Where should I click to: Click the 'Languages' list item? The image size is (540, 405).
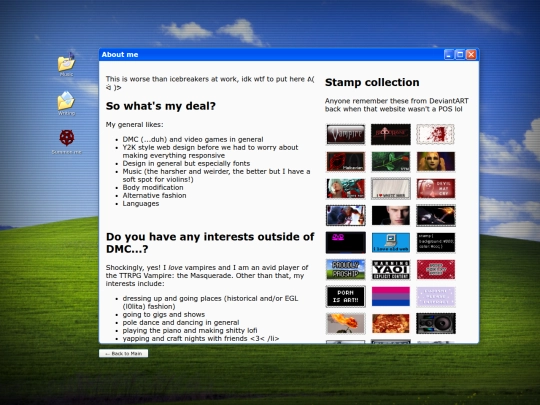pyautogui.click(x=141, y=204)
